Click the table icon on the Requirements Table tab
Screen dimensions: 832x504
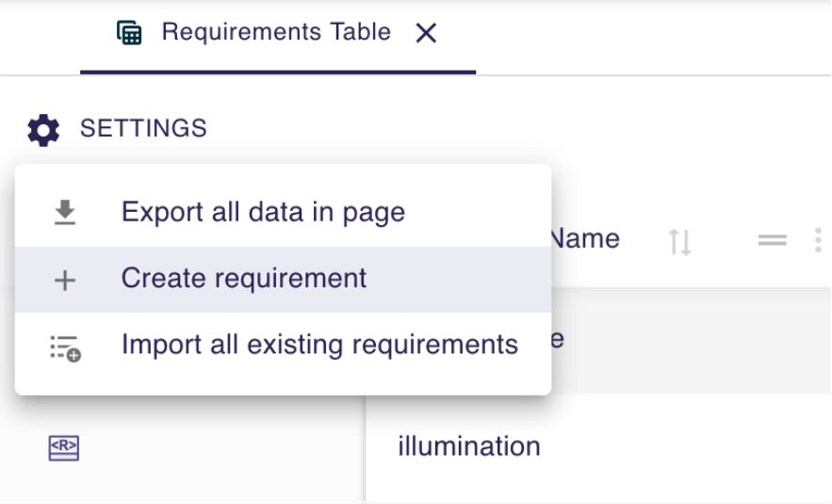129,33
